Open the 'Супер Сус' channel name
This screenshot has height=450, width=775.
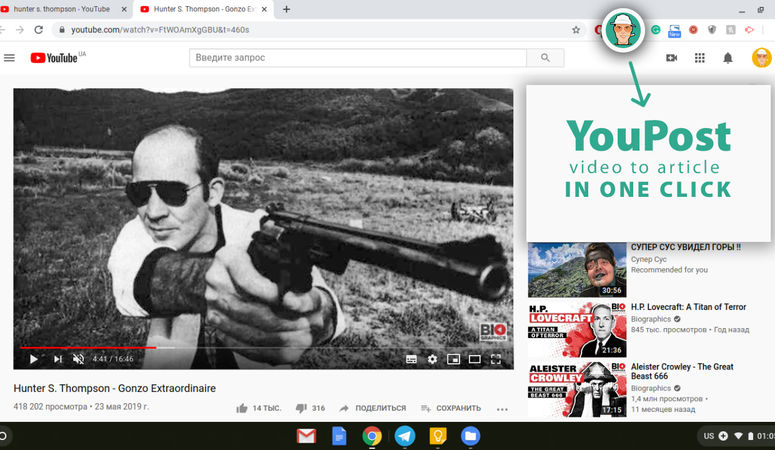point(648,259)
